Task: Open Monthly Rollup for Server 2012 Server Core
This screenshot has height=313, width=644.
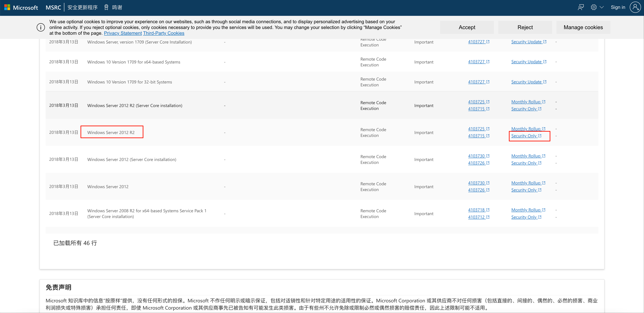Action: coord(528,156)
